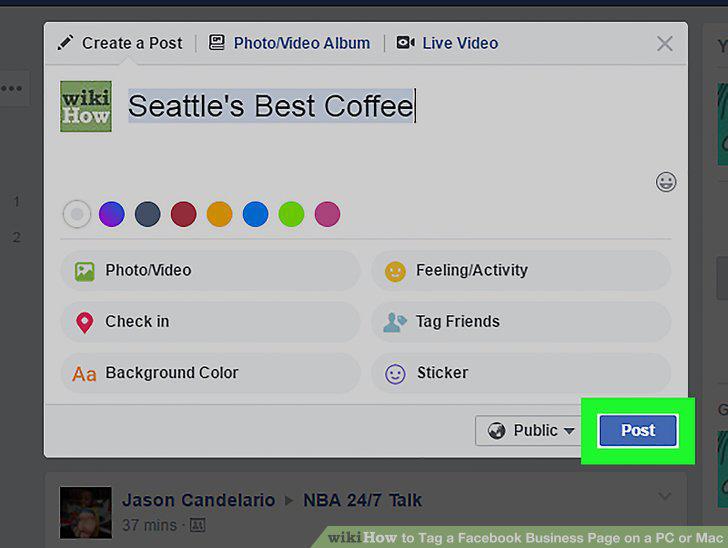Click the Tag Friends option button
This screenshot has height=548, width=728.
point(521,322)
